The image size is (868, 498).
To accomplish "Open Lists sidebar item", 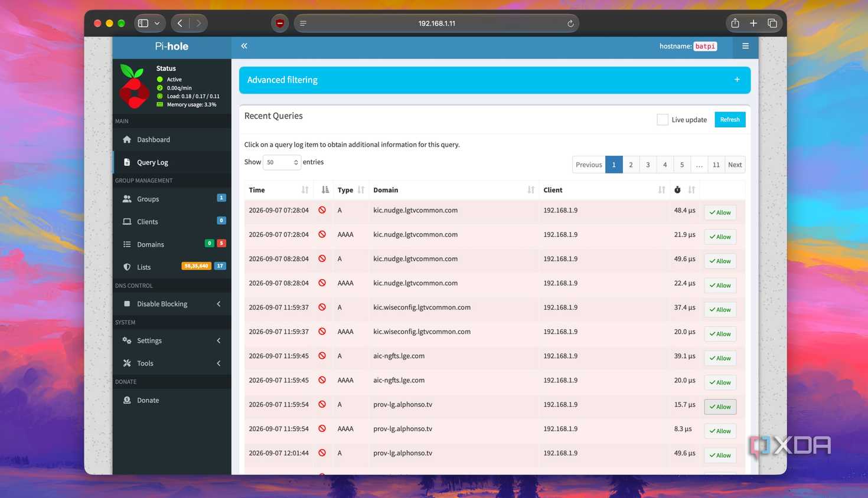I will [172, 267].
